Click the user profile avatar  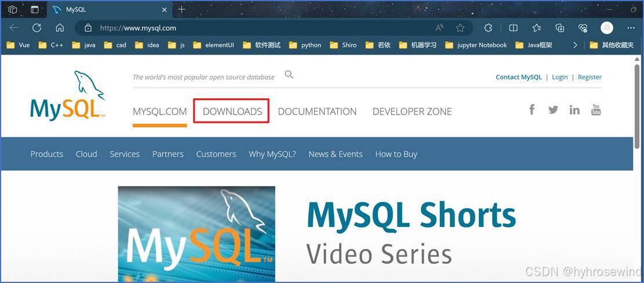(607, 28)
